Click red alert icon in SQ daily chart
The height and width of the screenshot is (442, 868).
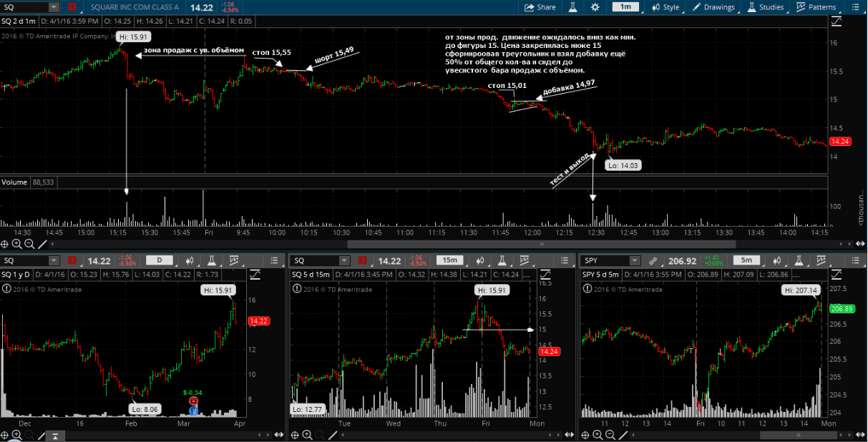pyautogui.click(x=73, y=261)
